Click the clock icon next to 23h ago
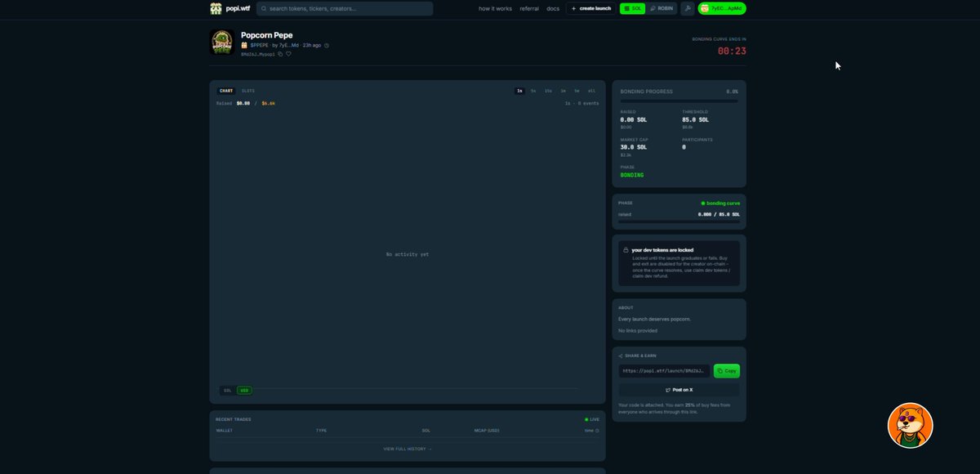This screenshot has width=980, height=474. tap(327, 45)
